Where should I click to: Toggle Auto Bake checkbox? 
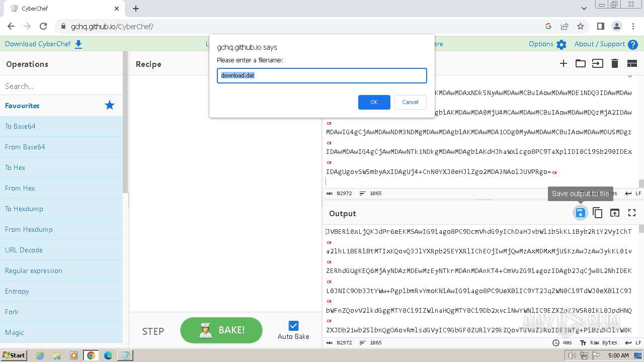click(294, 326)
